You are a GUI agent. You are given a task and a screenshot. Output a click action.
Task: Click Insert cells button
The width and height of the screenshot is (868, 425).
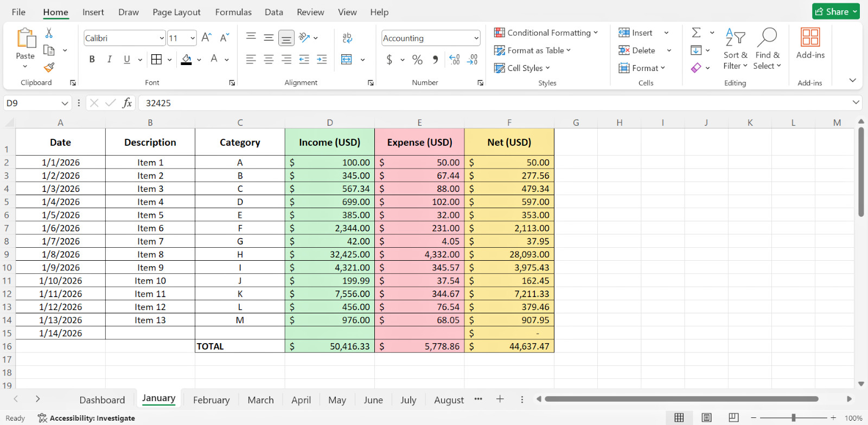(636, 33)
